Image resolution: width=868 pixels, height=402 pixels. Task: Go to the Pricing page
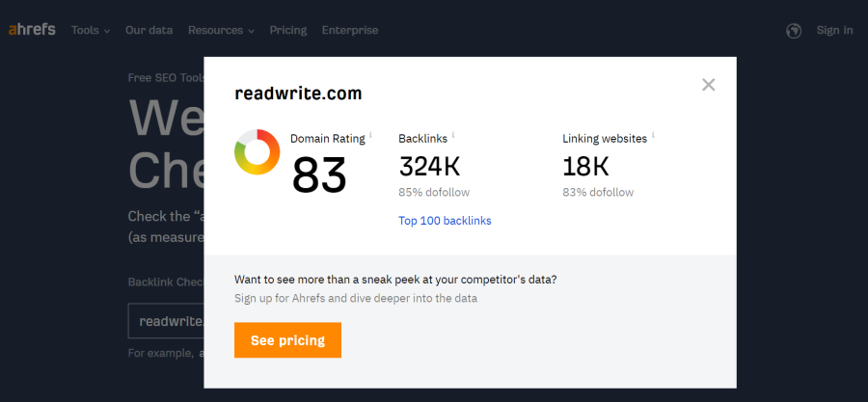(287, 30)
